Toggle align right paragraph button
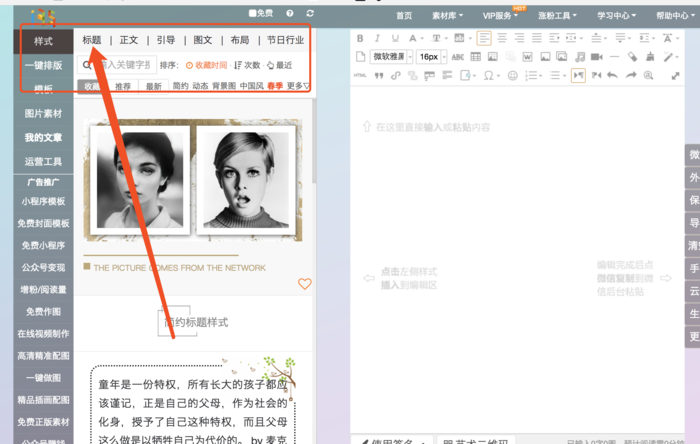Screen dimensions: 700x444 click(519, 38)
